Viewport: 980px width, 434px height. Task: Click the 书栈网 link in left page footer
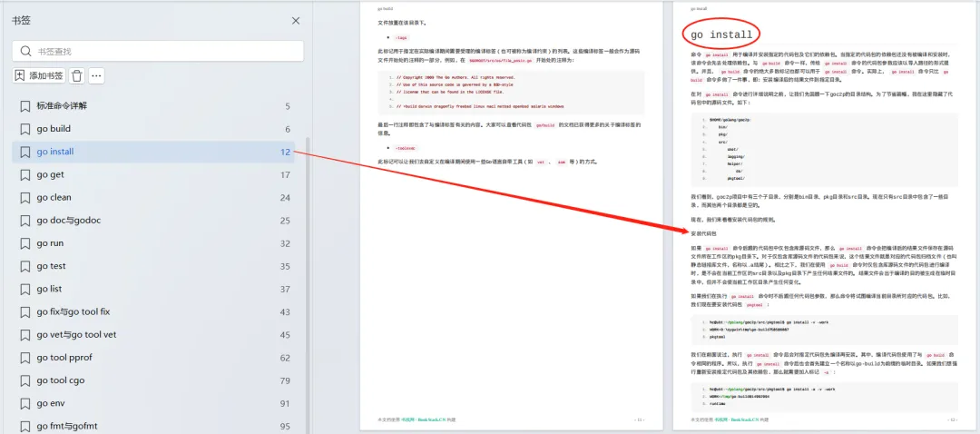pos(408,419)
